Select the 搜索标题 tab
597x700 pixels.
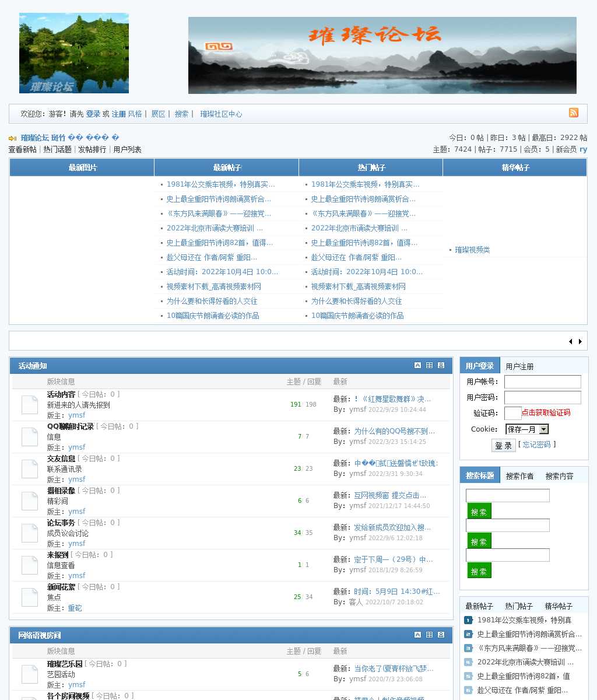coord(480,475)
